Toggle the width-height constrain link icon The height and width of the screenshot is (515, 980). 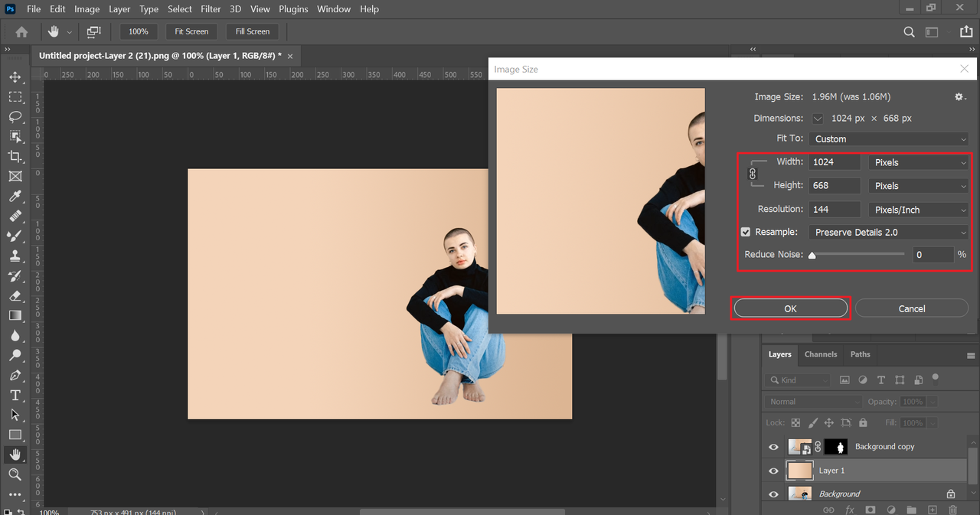pyautogui.click(x=753, y=174)
